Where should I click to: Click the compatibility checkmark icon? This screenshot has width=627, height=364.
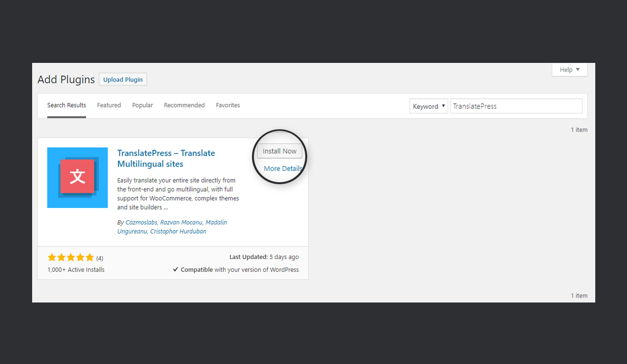point(176,269)
